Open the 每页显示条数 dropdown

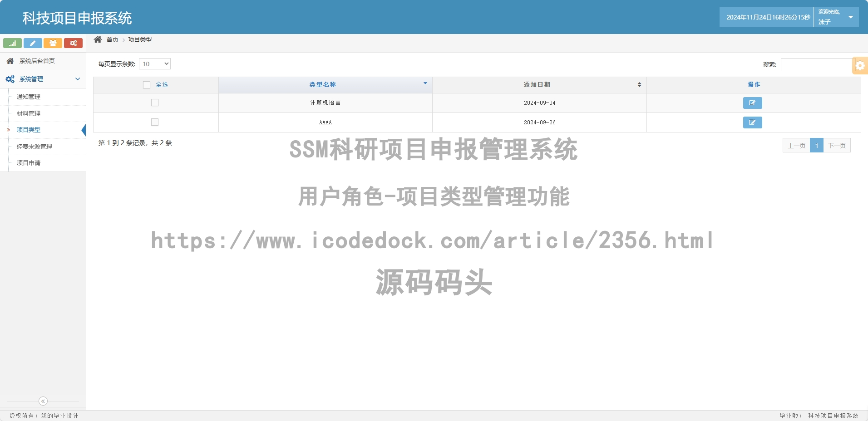155,64
